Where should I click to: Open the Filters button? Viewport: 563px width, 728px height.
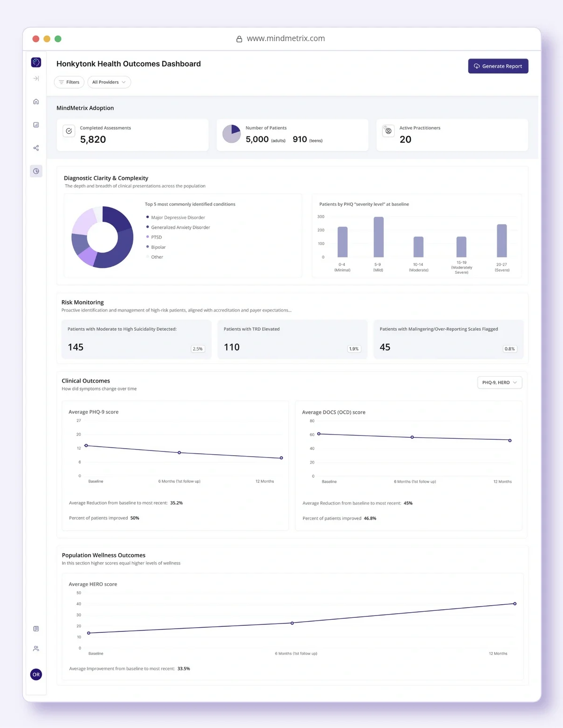[x=69, y=82]
